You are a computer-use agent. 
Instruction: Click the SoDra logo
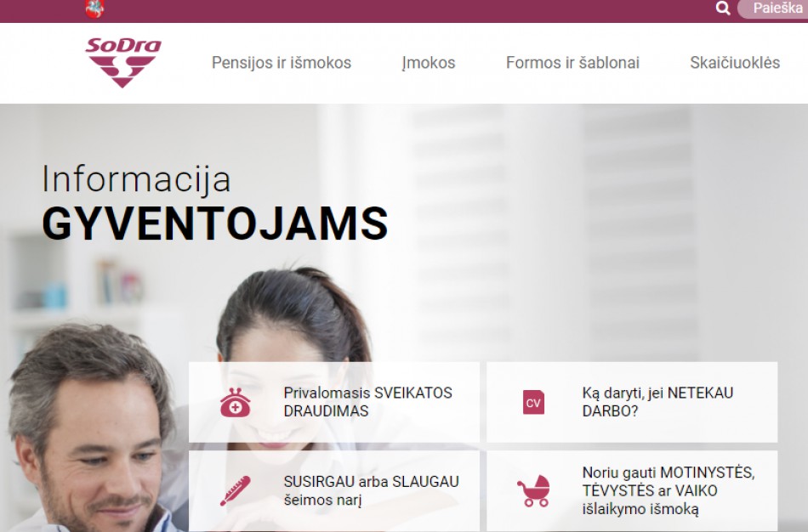pos(123,62)
